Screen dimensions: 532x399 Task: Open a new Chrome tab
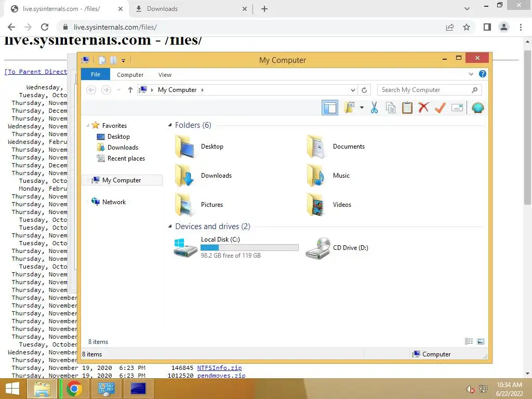(264, 9)
